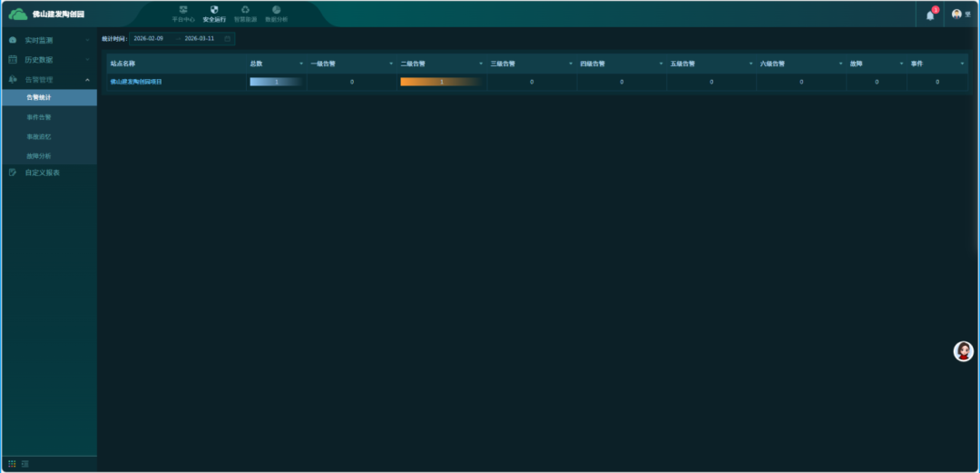
Task: Open the colorful grid apps icon at bottom left
Action: click(12, 464)
